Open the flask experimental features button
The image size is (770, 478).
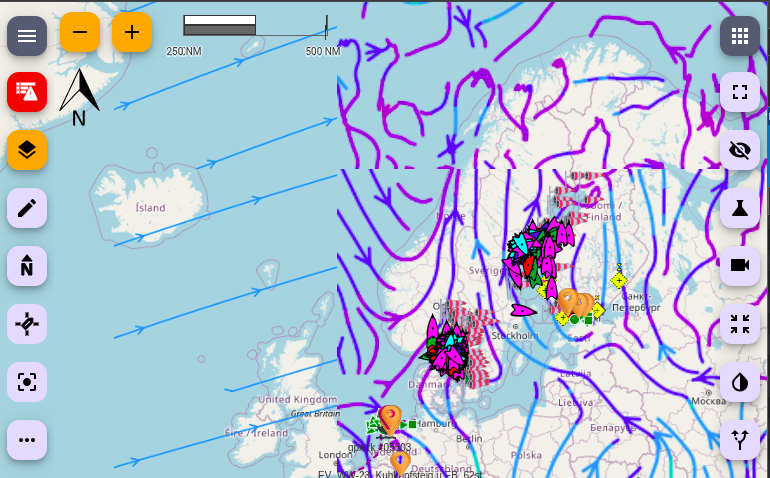pos(740,208)
